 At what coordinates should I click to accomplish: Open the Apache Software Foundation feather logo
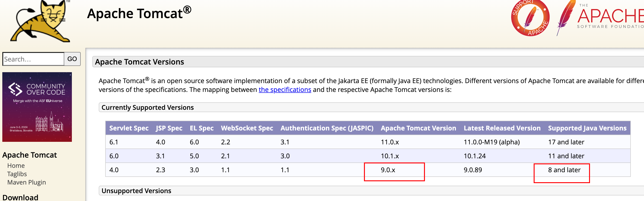600,18
